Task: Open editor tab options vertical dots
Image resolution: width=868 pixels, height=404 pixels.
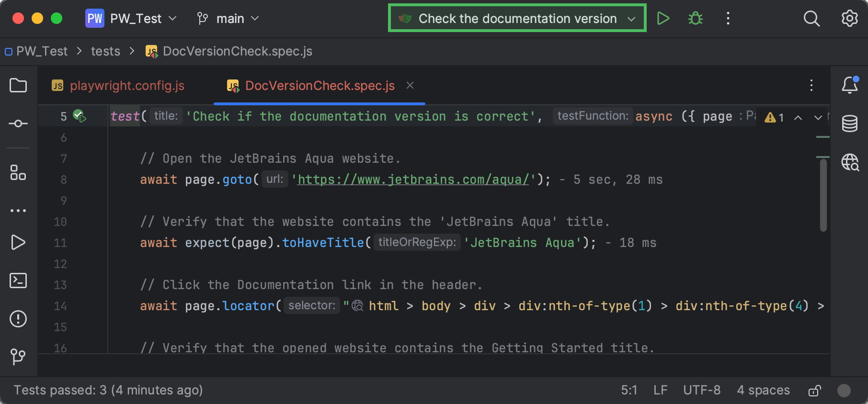Action: 811,85
